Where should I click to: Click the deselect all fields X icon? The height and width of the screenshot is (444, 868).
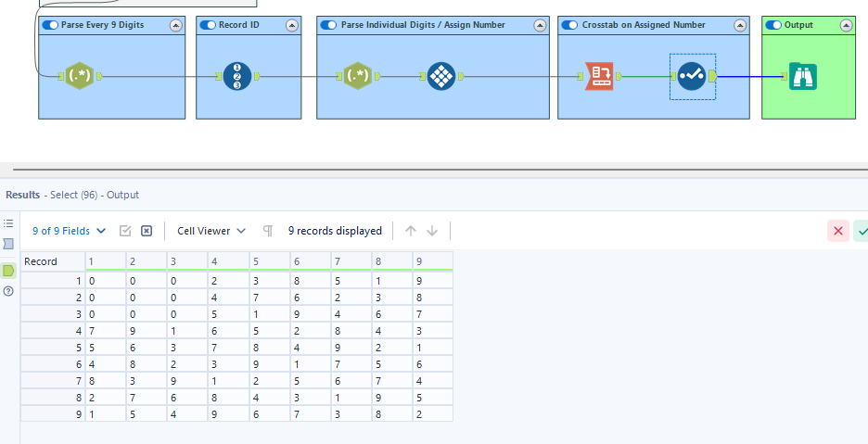tap(147, 231)
